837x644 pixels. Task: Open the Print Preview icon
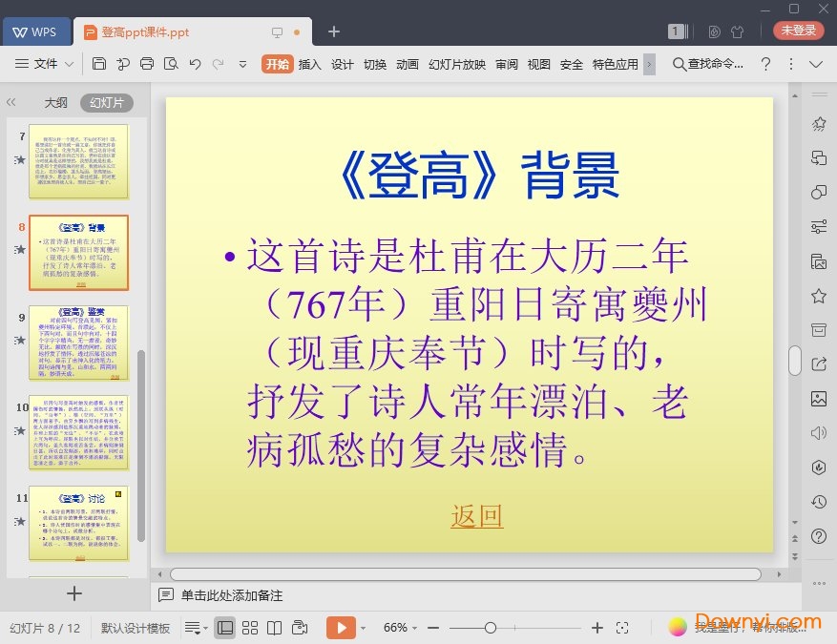pos(170,64)
